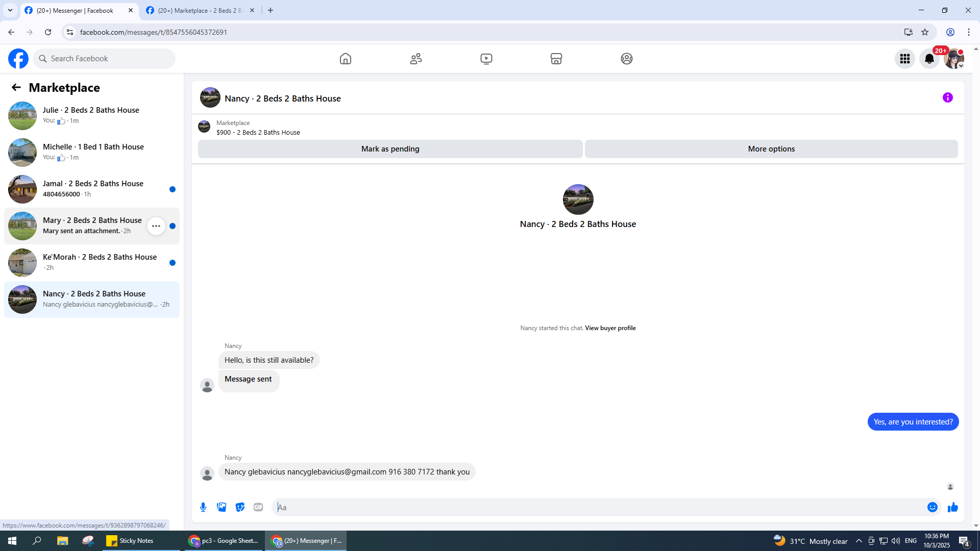Open the Facebook Home icon
The image size is (980, 551).
346,59
